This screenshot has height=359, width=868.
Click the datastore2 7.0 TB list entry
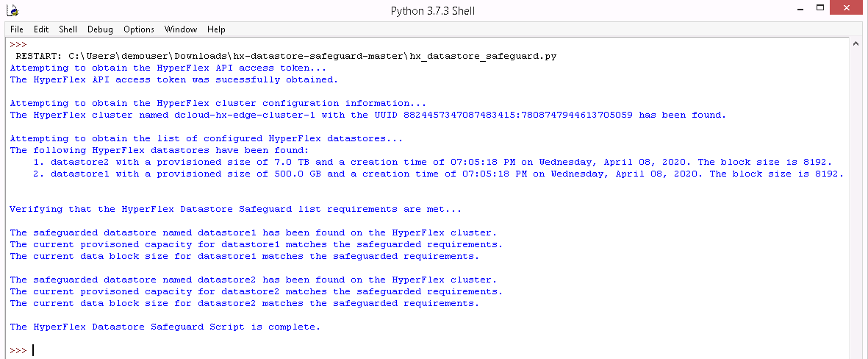[432, 162]
